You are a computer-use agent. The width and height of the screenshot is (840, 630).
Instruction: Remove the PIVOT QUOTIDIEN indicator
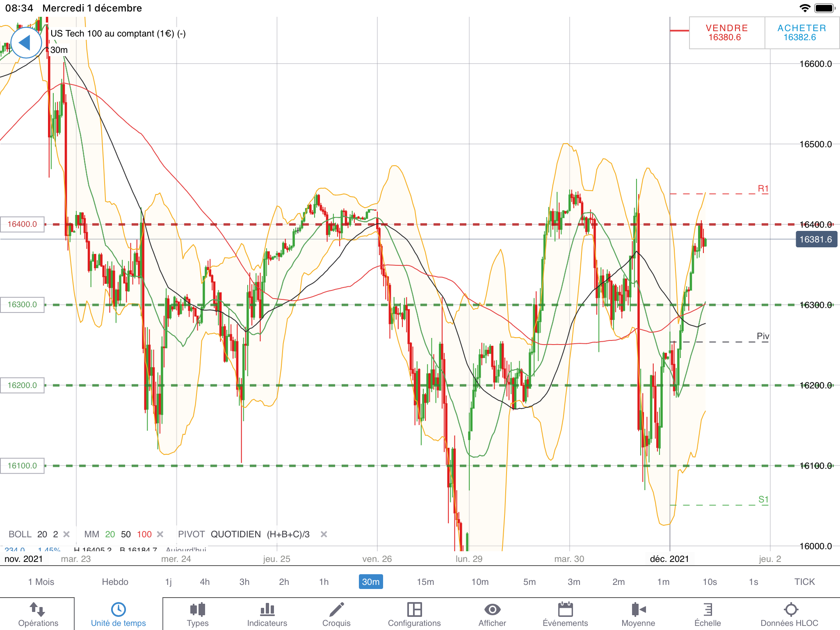pos(324,534)
